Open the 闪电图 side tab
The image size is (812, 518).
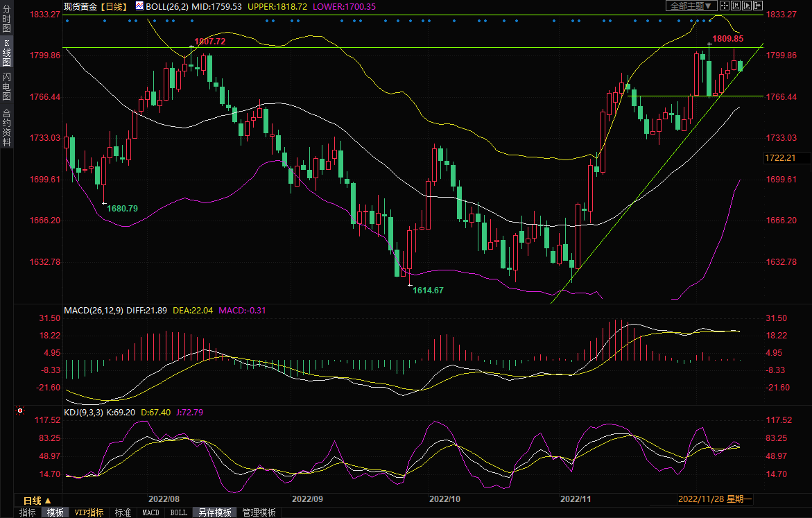coord(6,85)
